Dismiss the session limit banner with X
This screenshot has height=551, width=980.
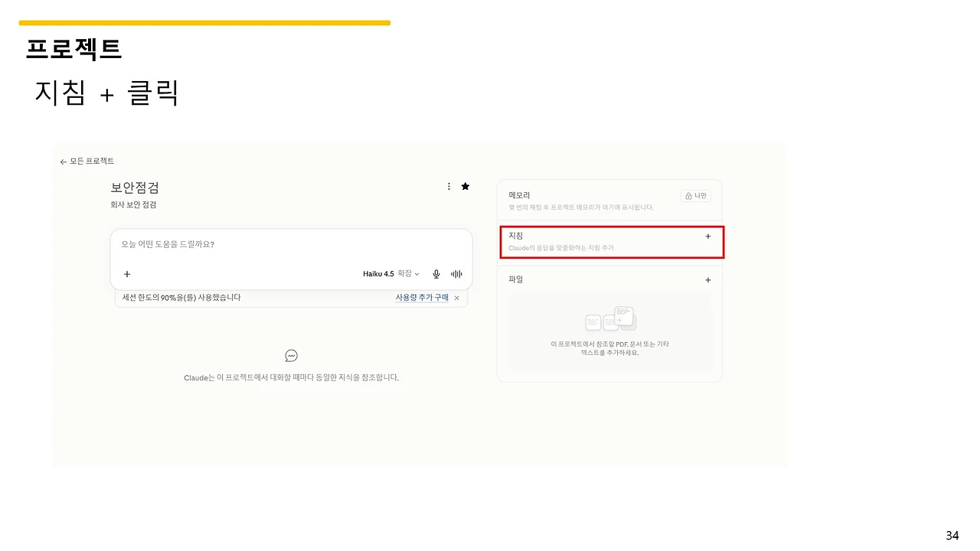click(457, 298)
